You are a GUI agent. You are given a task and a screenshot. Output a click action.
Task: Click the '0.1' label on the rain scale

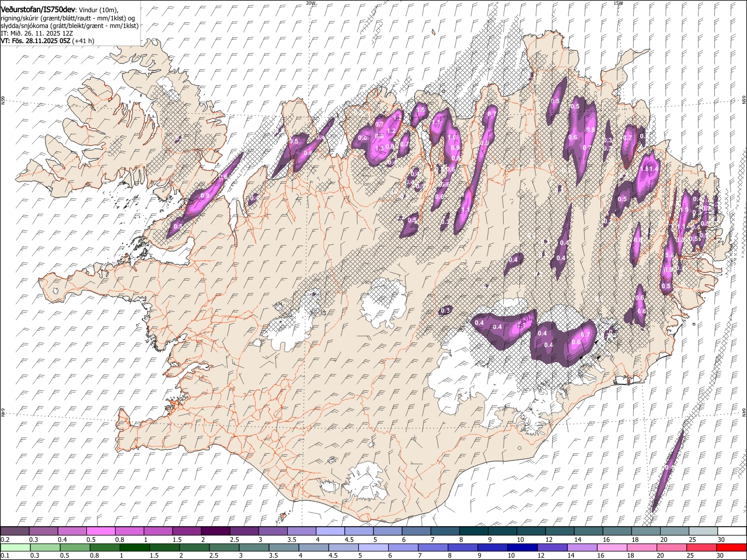coord(5,556)
